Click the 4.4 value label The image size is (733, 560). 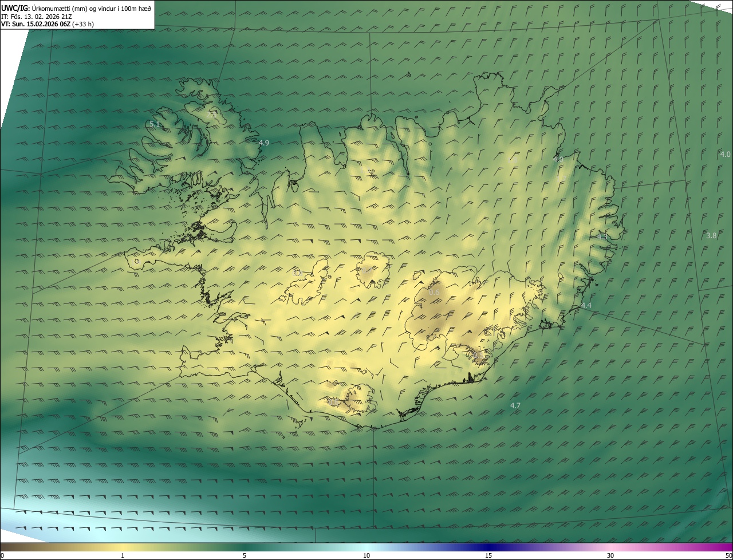pos(586,306)
